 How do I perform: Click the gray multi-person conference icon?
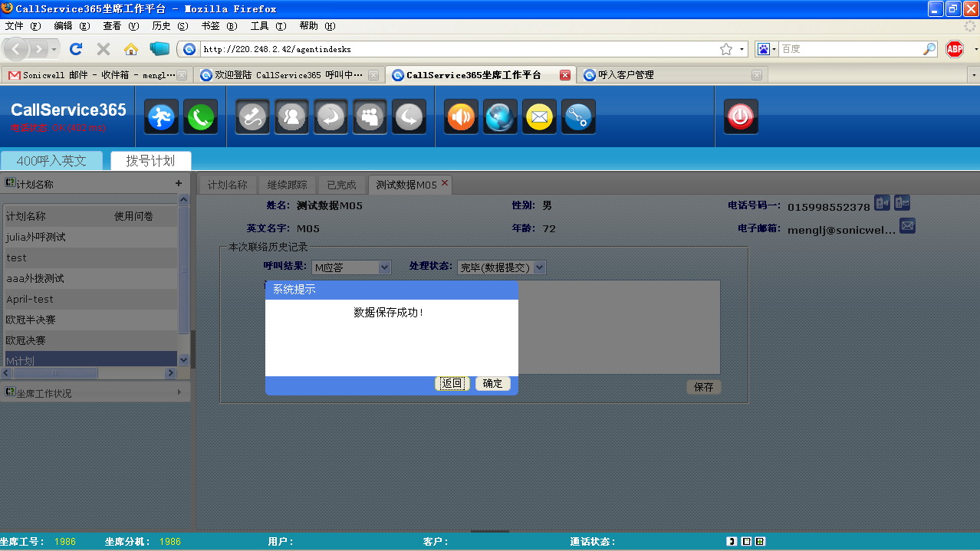(370, 117)
